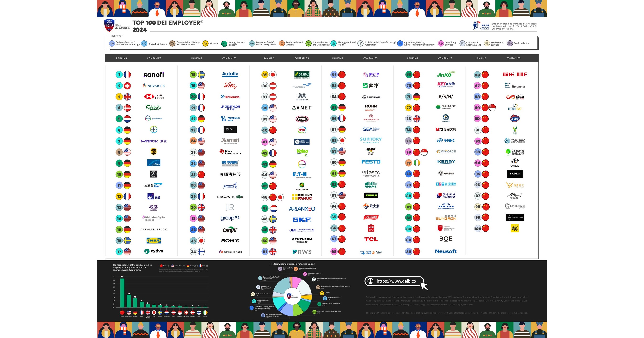
Task: Click the rank 1 number badge
Action: pyautogui.click(x=119, y=75)
